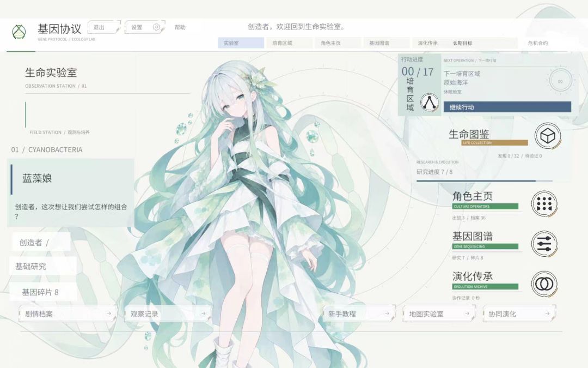Click the 出战 3 / 档案 36 text

tap(469, 218)
